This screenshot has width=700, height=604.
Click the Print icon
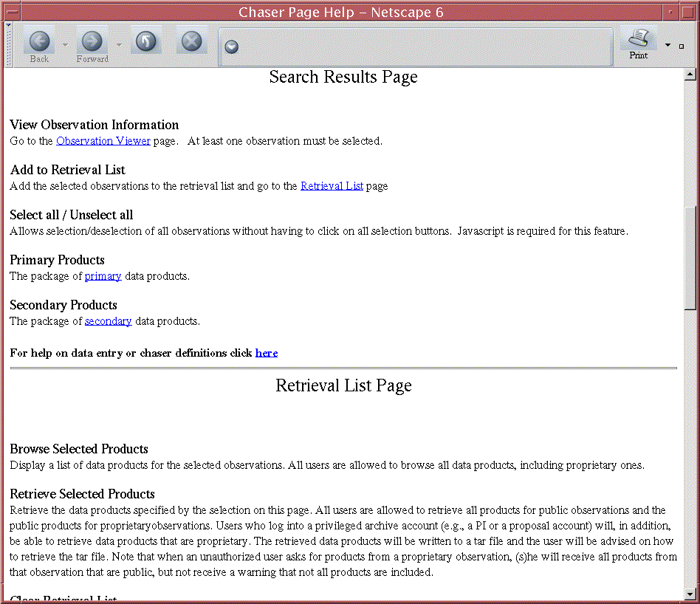(x=638, y=43)
